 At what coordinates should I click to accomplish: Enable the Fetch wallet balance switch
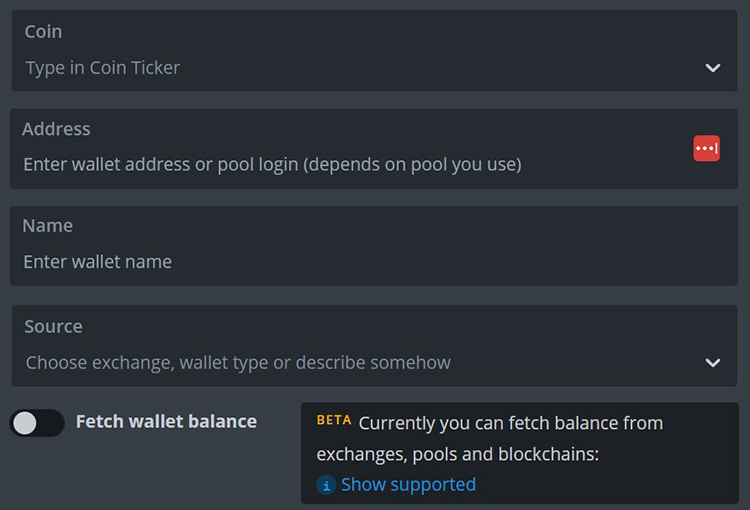(37, 423)
